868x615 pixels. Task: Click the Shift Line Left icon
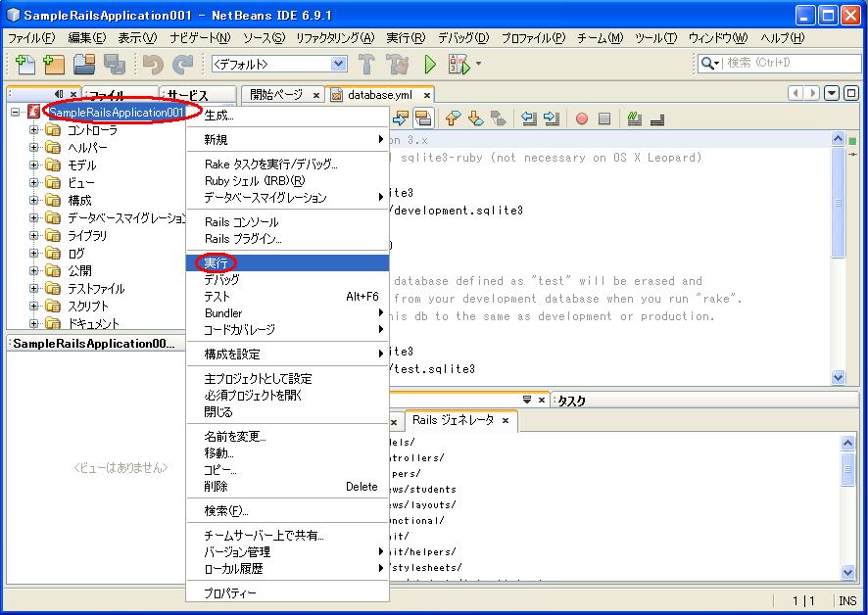[x=529, y=118]
